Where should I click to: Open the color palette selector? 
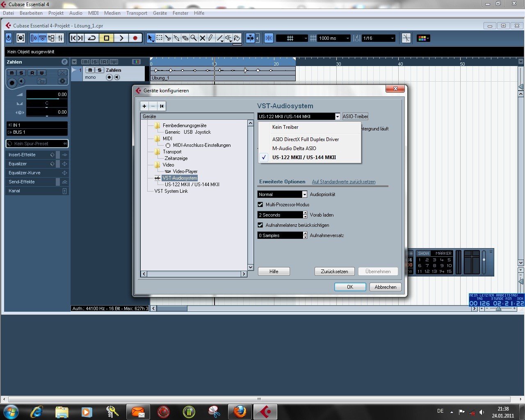(423, 38)
